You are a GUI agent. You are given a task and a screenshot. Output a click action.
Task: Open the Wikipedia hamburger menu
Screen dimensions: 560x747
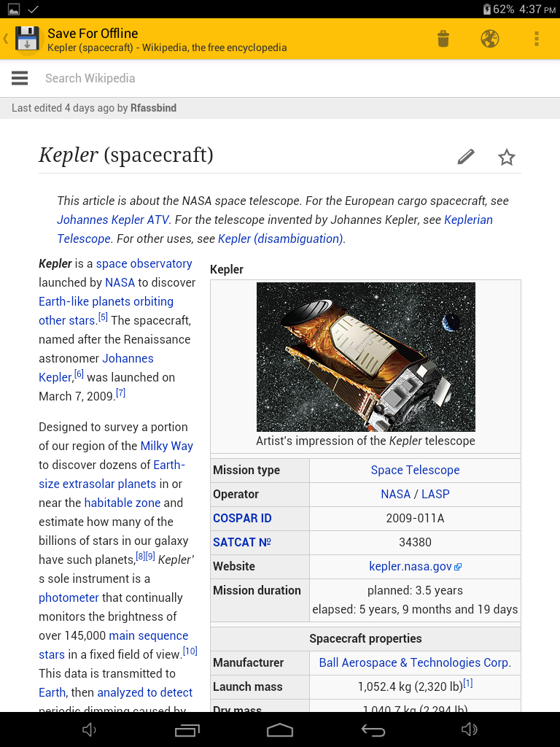pos(20,78)
